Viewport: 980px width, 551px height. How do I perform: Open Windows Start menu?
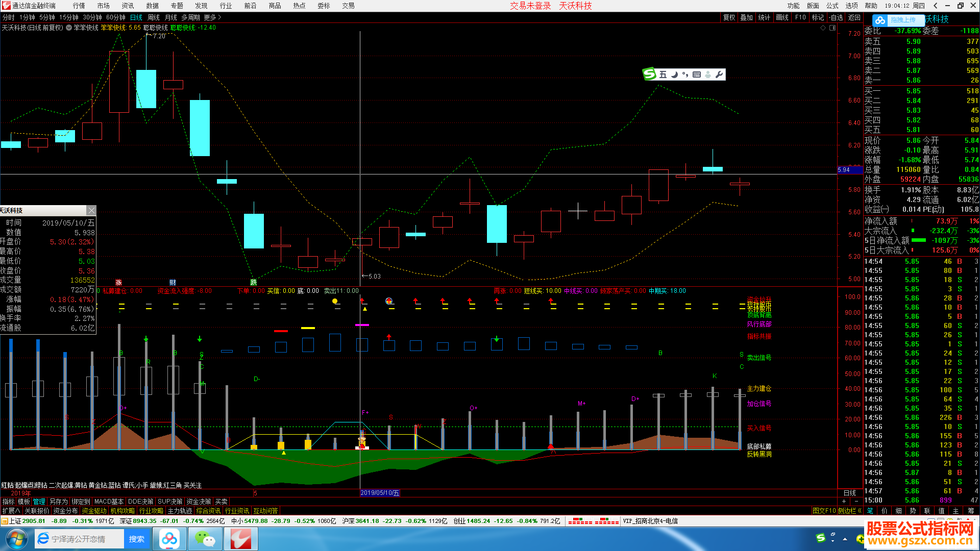[x=16, y=539]
